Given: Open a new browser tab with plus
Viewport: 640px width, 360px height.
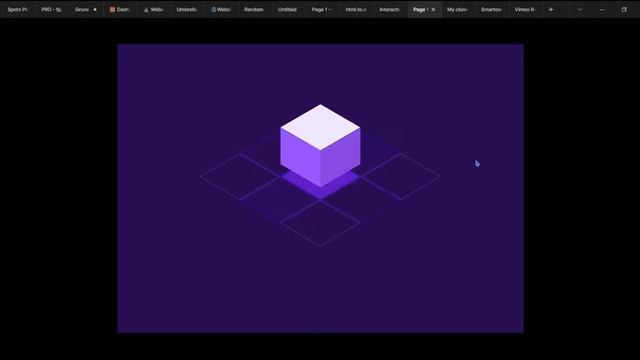Looking at the screenshot, I should tap(551, 9).
